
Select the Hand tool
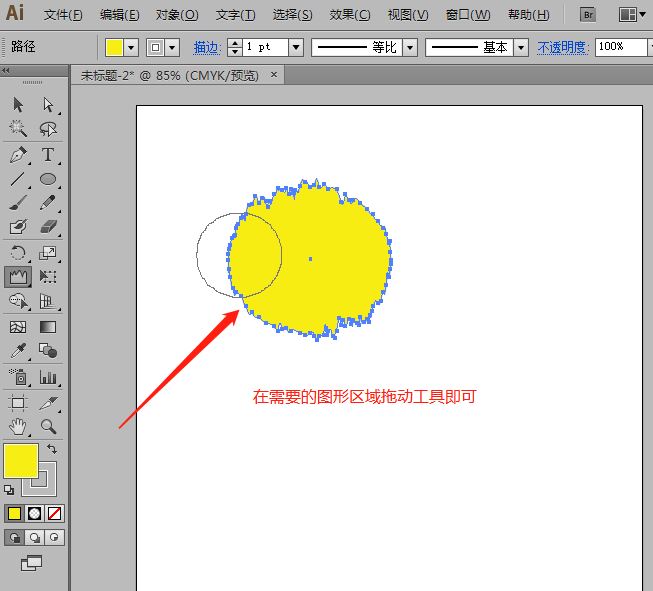[x=18, y=427]
